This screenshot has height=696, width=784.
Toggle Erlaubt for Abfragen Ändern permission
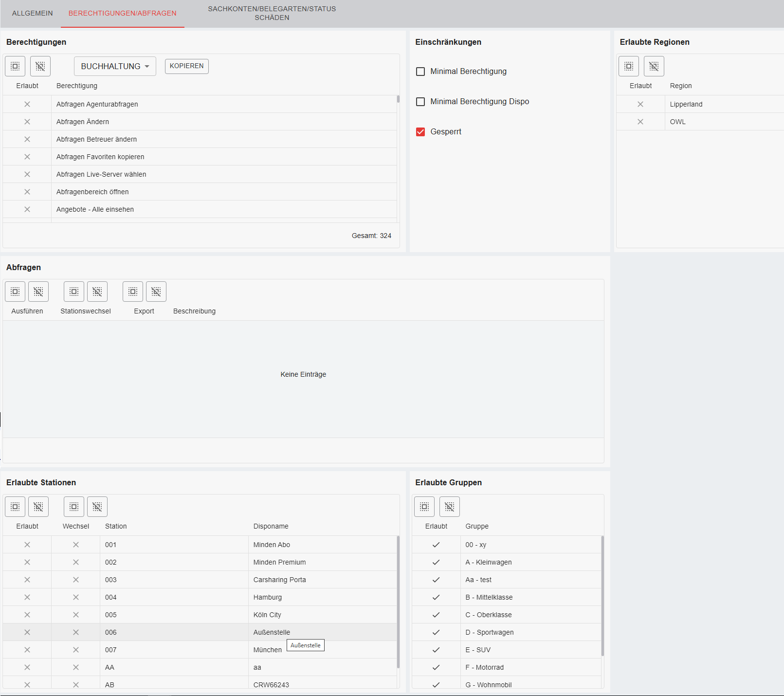click(x=27, y=122)
